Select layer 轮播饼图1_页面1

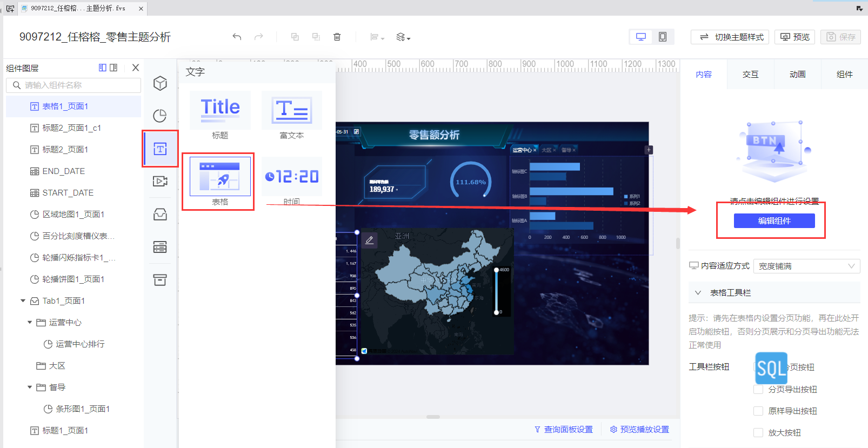pos(74,279)
